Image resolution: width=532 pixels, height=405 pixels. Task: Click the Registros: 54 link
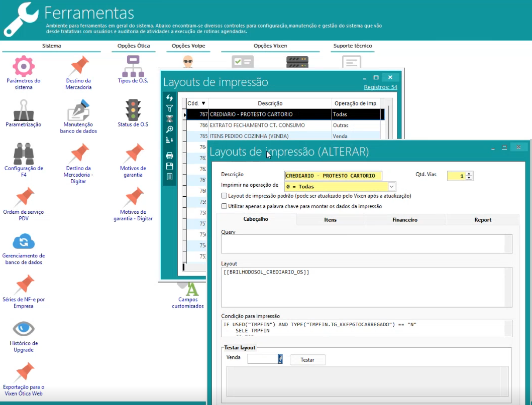380,87
